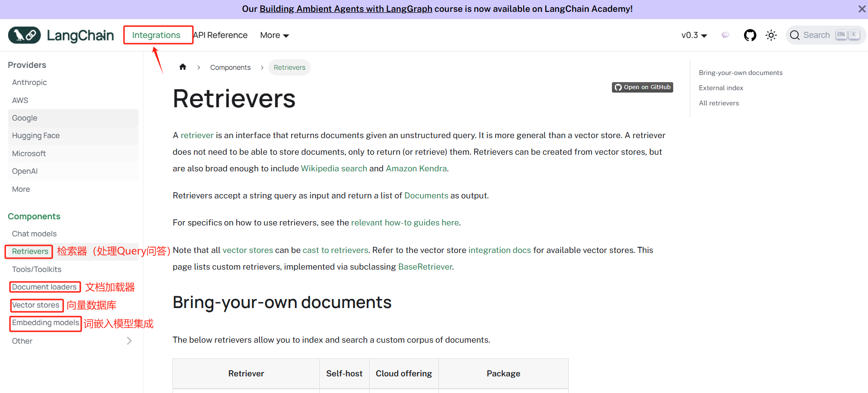Select Anthropic provider in sidebar
This screenshot has width=868, height=393.
(x=29, y=82)
